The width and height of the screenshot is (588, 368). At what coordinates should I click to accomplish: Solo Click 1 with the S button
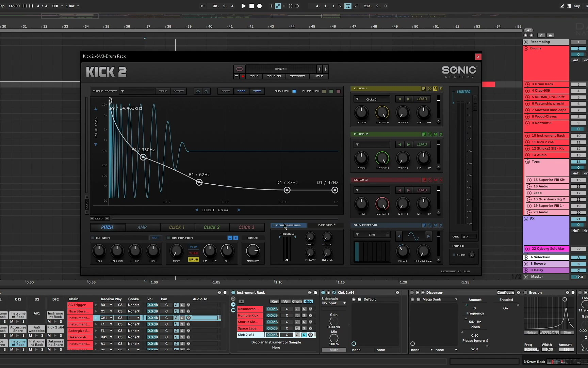tap(441, 89)
